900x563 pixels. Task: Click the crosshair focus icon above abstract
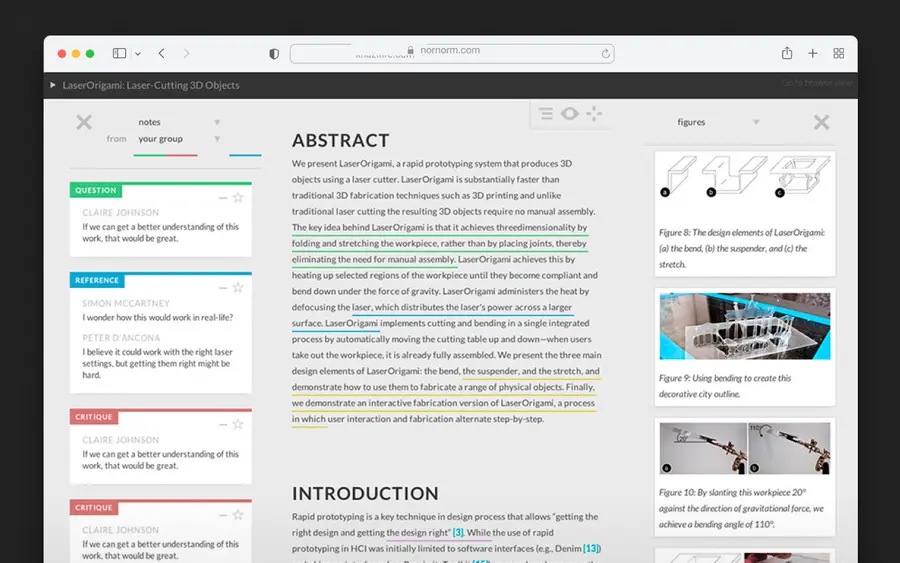click(x=594, y=114)
